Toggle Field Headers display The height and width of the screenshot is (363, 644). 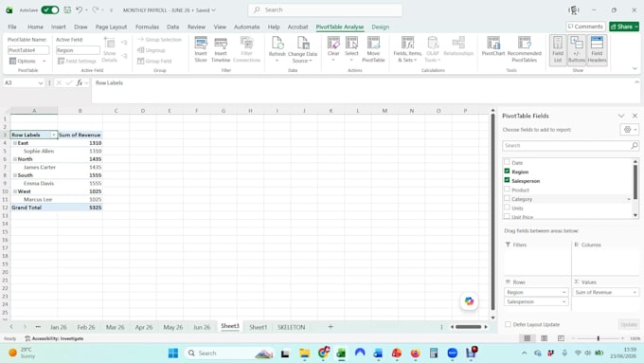coord(597,49)
